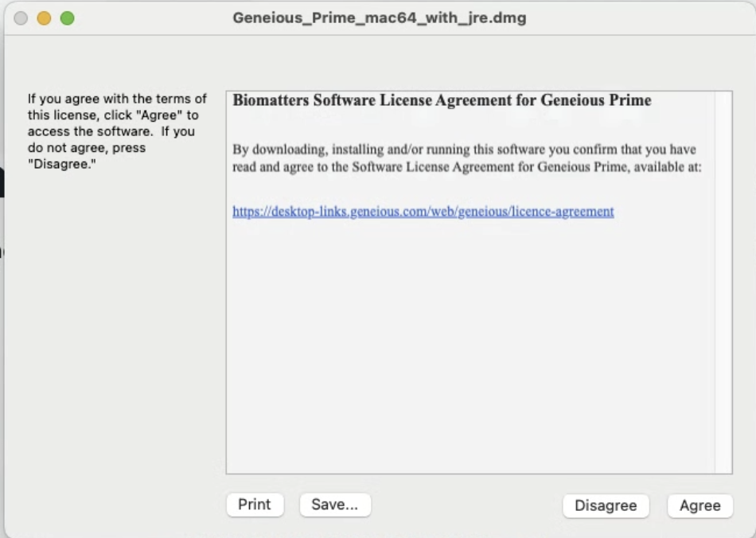Print the license agreement text
Screen dimensions: 756x538
click(x=255, y=505)
